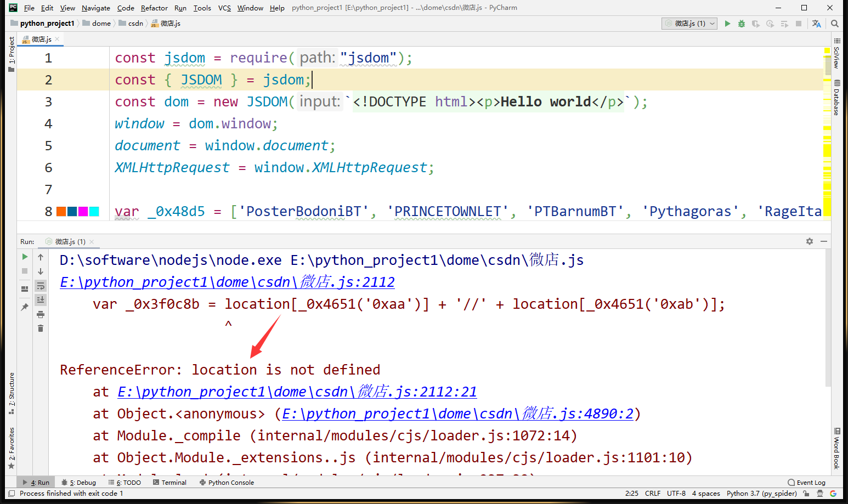The height and width of the screenshot is (504, 848).
Task: Open the Python 3.7 (py_spider) interpreter selector
Action: pos(761,494)
